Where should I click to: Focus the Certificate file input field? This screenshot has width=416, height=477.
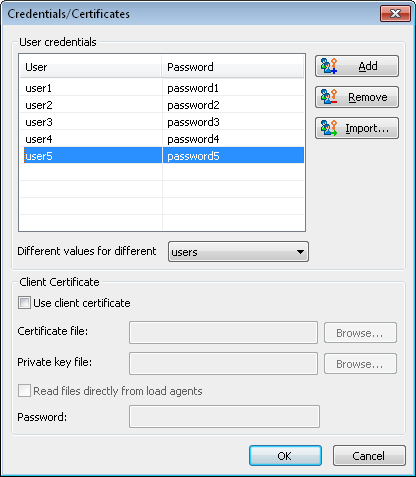click(x=223, y=332)
